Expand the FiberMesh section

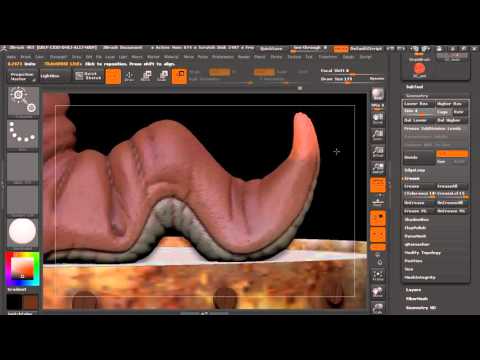coord(417,299)
